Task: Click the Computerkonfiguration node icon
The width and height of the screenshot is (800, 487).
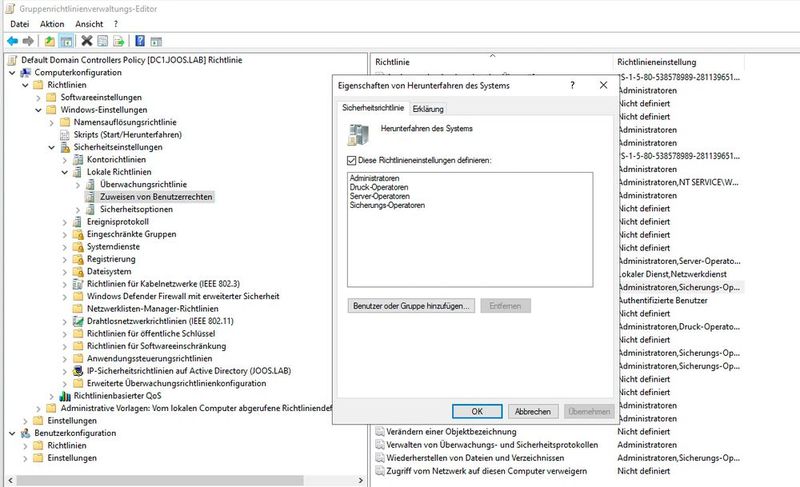Action: (26, 72)
